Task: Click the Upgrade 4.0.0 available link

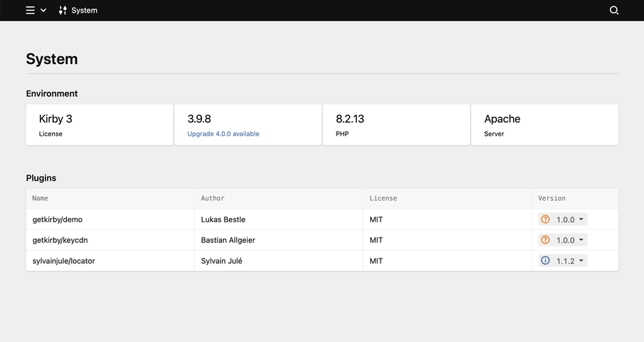Action: pyautogui.click(x=223, y=134)
